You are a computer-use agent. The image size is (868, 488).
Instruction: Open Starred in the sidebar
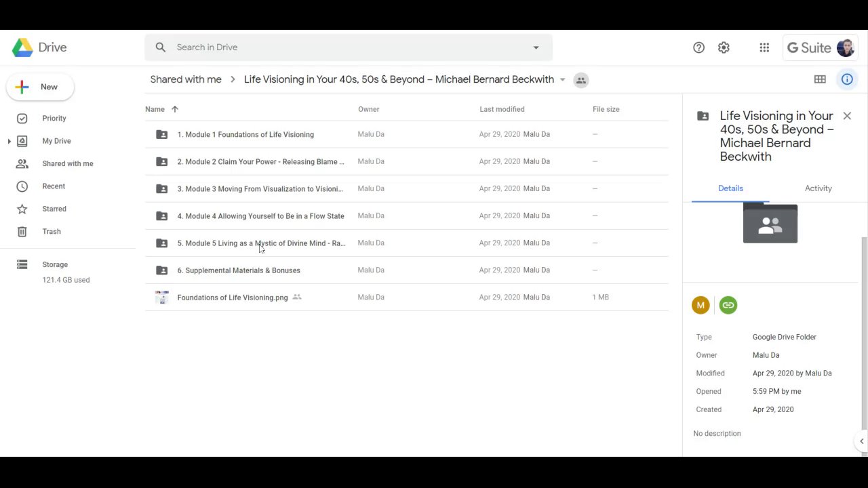(54, 209)
